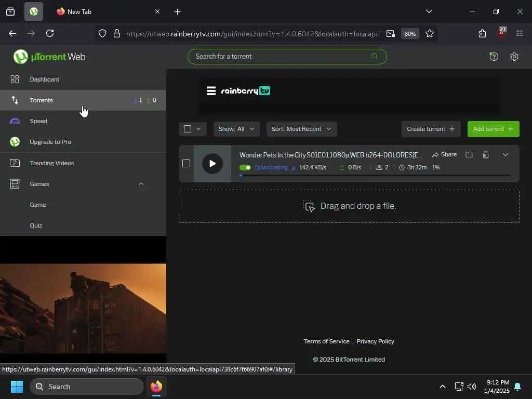Click the ad-blocker extension icon with badge 27

tap(501, 33)
